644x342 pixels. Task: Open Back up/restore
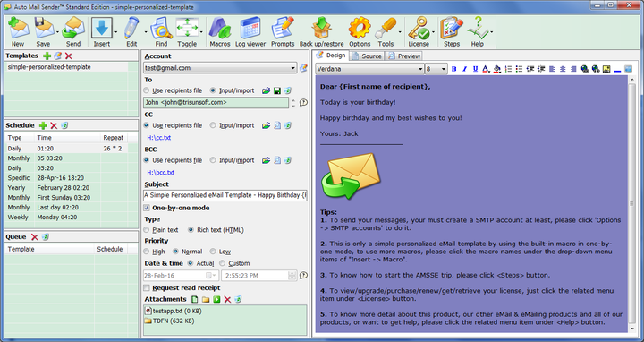click(x=322, y=32)
